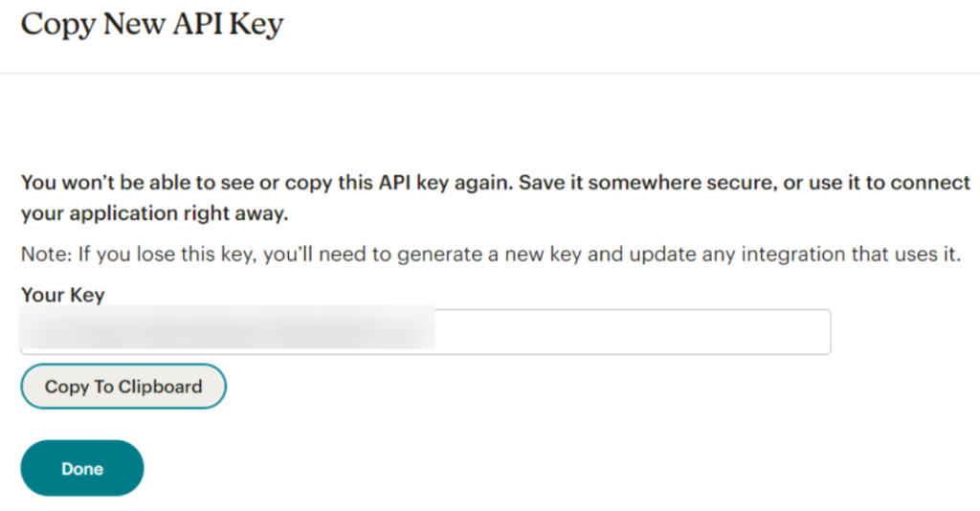980x511 pixels.
Task: Click the divider line below the heading
Action: [490, 73]
